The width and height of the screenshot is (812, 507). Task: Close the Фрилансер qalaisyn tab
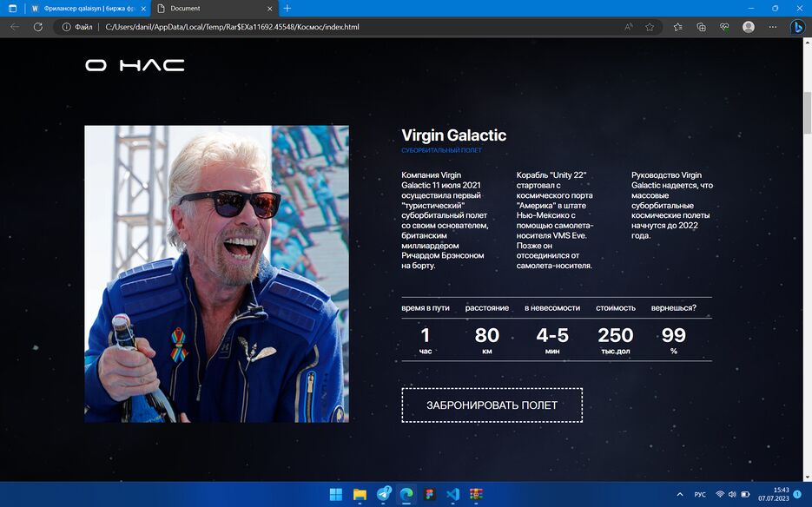143,9
